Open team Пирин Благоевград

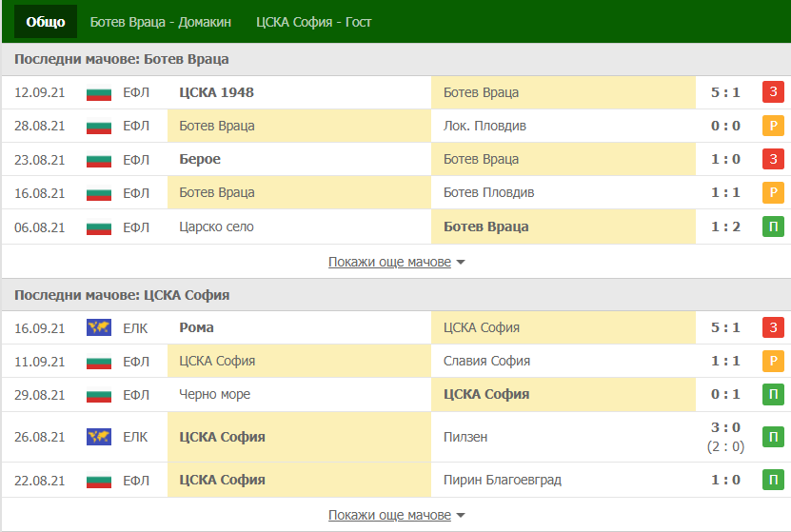point(503,480)
